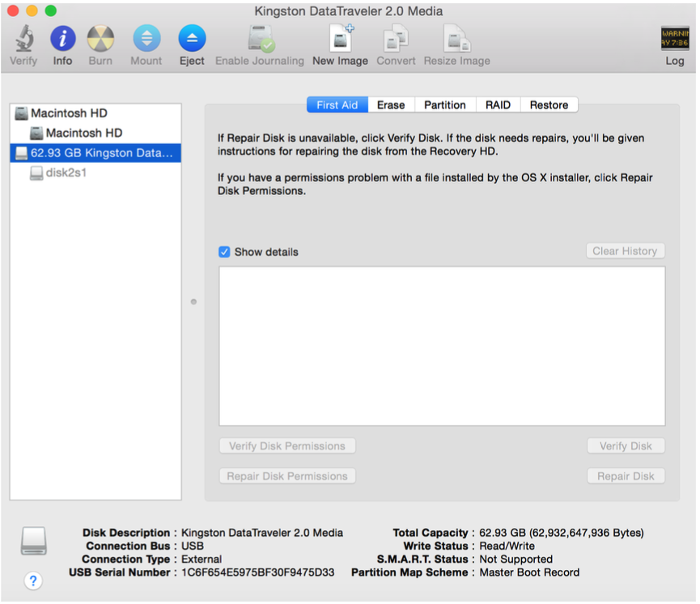Click the Resize Image toolbar icon
Viewport: 700px width, 604px height.
456,38
